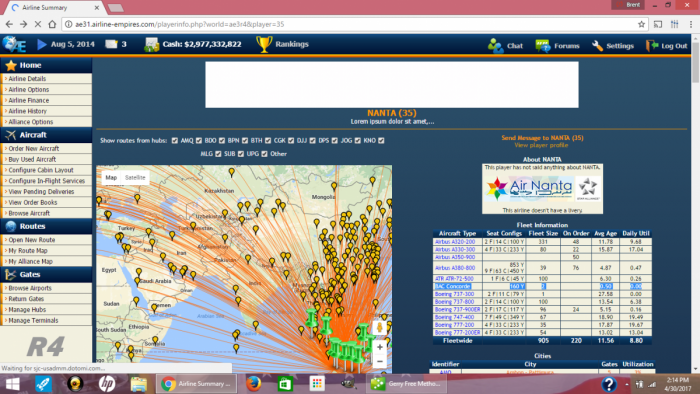Click the Rankings trophy icon
The height and width of the screenshot is (394, 700).
[264, 44]
